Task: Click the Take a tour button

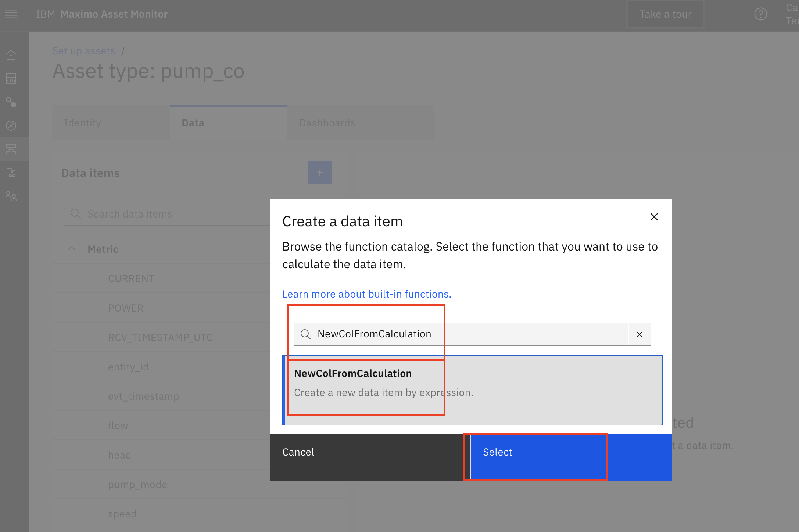Action: (x=666, y=14)
